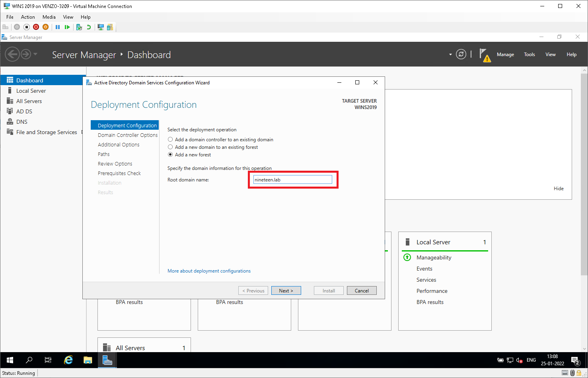Open the navigation history dropdown arrow
The image size is (588, 378).
click(x=35, y=54)
